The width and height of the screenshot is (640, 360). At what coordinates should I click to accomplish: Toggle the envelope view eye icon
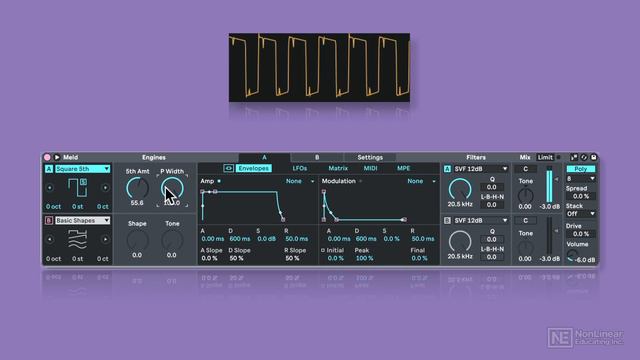pyautogui.click(x=229, y=168)
